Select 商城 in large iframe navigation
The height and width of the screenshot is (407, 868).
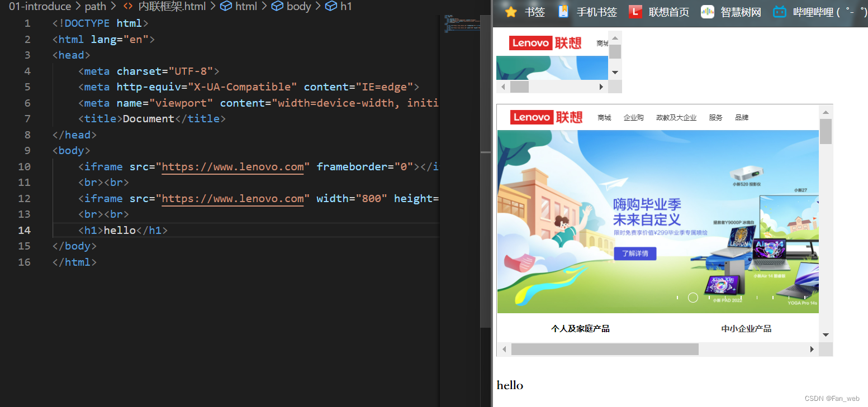pos(604,118)
